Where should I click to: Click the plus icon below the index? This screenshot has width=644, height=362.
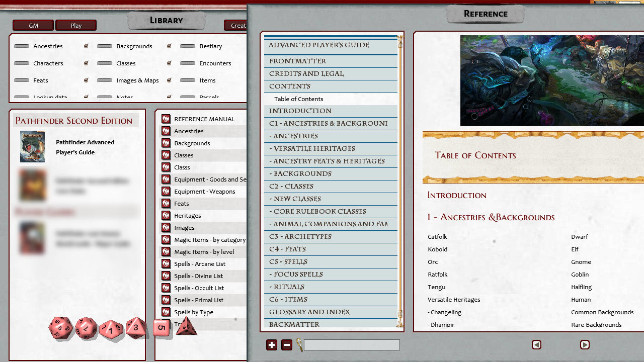pyautogui.click(x=272, y=345)
